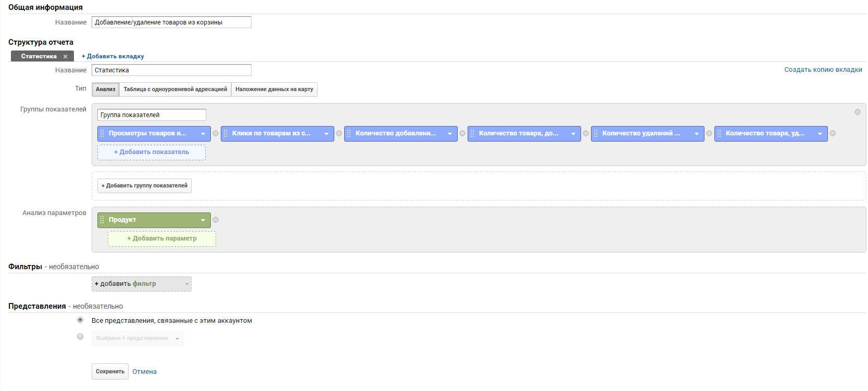
Task: Click + Добавить группу показателей
Action: pos(144,186)
